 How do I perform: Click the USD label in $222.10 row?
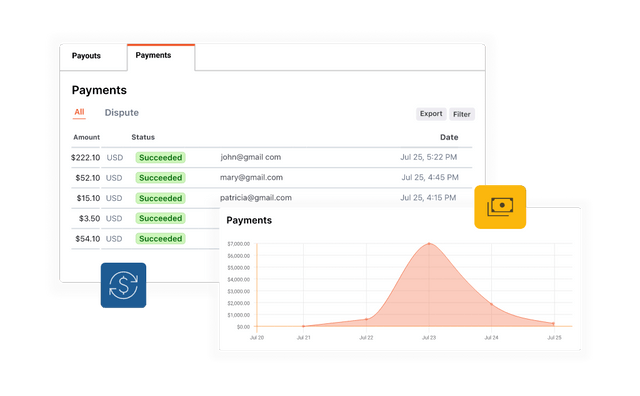115,158
